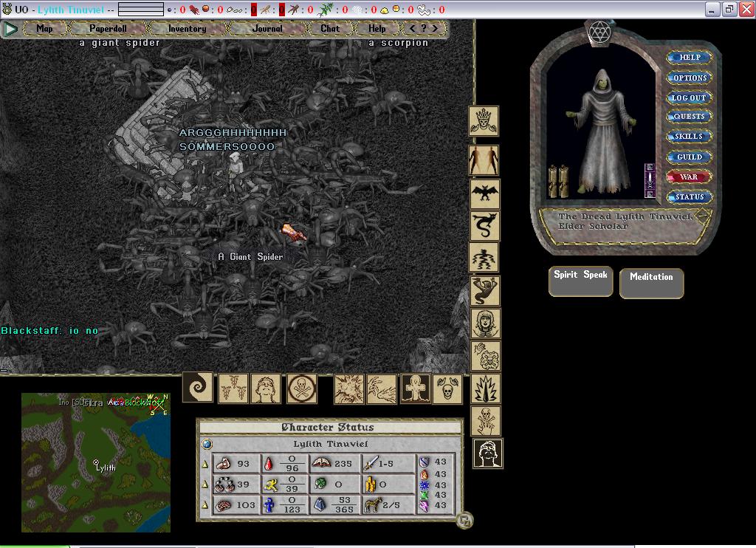Viewport: 756px width, 548px height.
Task: Use the Meditation skill button
Action: coord(651,283)
